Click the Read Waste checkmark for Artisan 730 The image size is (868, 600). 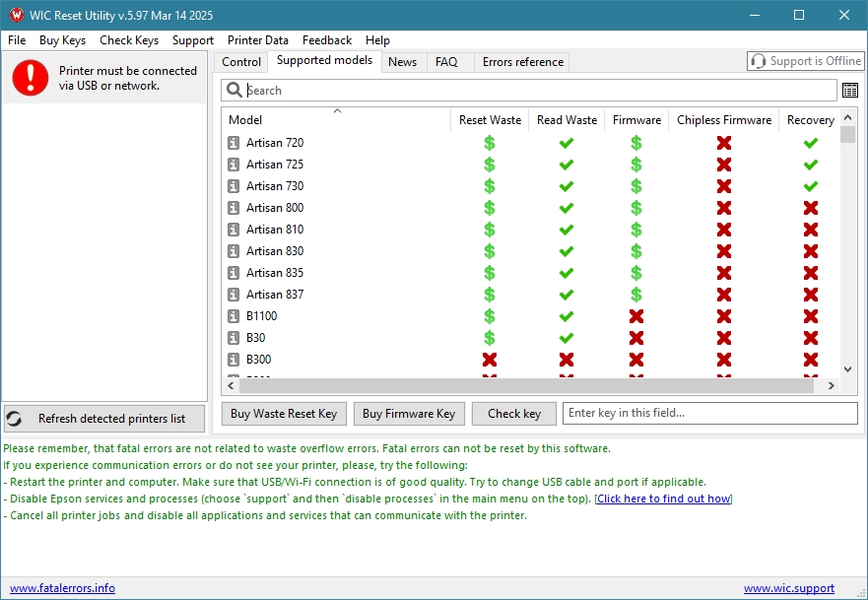click(567, 186)
